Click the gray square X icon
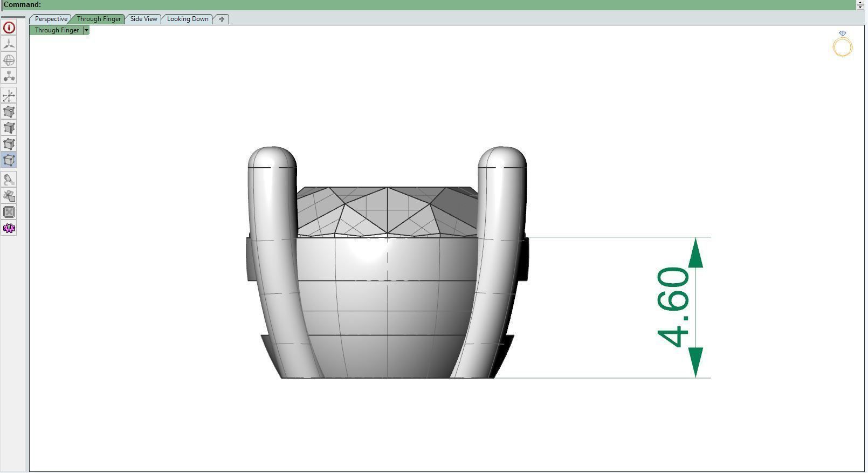868x473 pixels. 9,212
